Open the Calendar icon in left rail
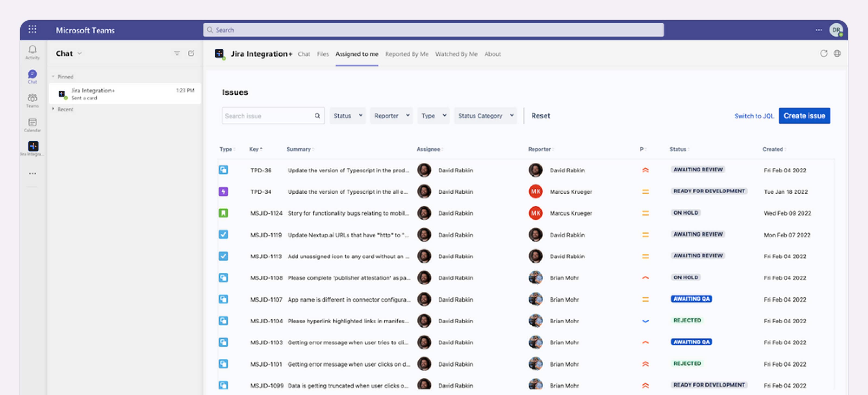This screenshot has height=395, width=868. point(32,125)
